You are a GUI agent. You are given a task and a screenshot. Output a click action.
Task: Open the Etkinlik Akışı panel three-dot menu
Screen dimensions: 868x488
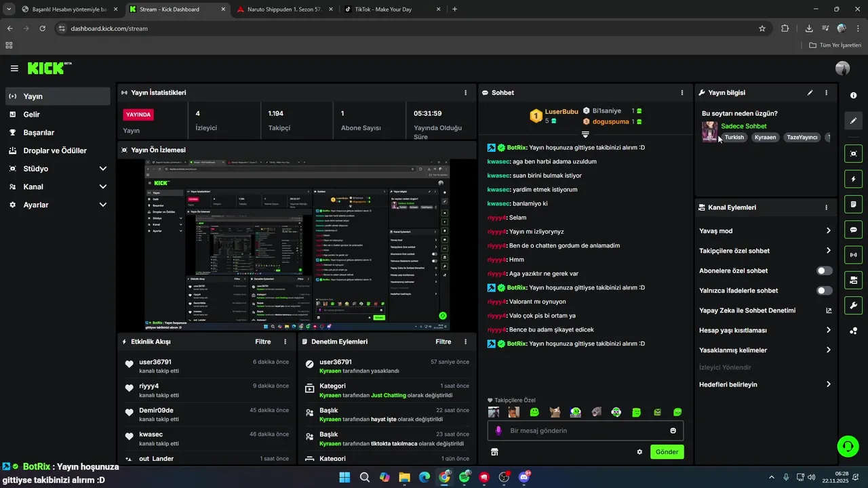285,342
